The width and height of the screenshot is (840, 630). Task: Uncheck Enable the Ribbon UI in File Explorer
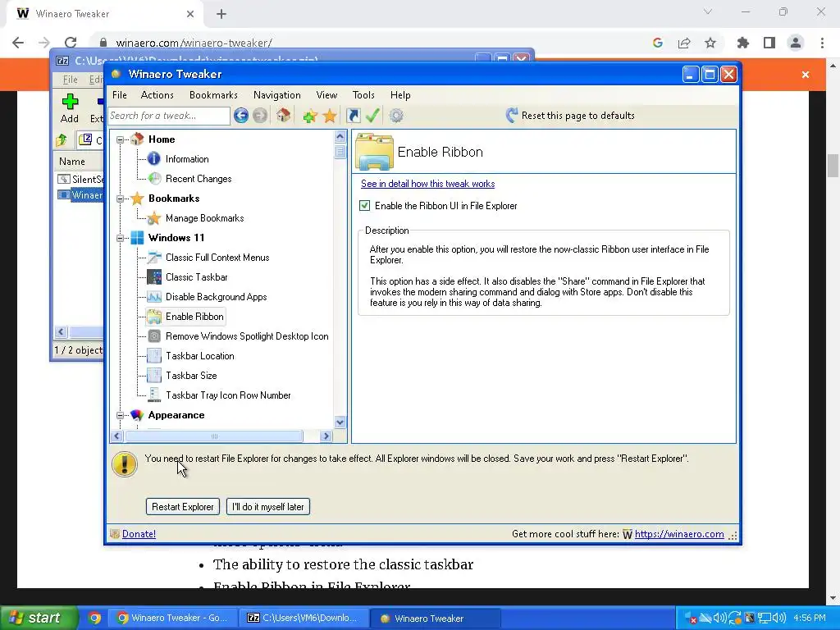(x=365, y=206)
